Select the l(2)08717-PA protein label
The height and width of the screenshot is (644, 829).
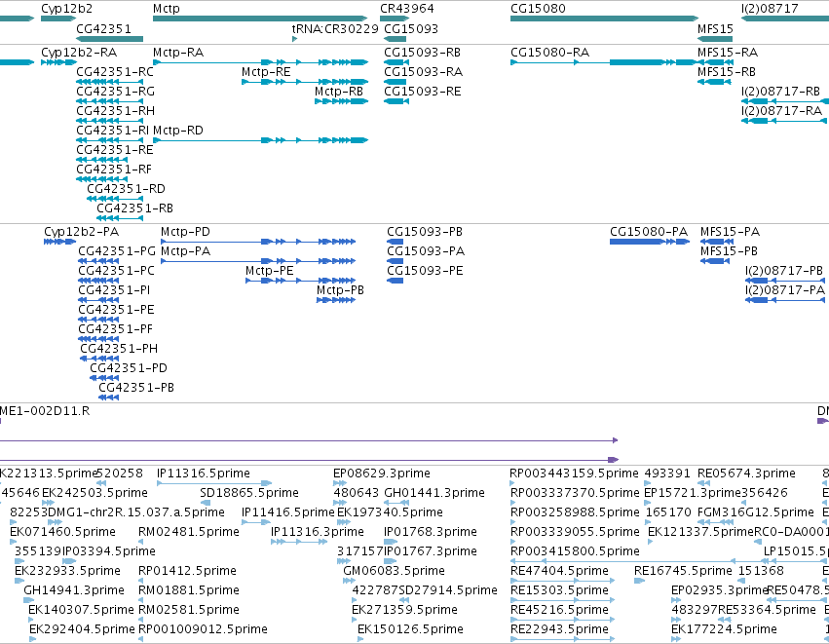(785, 290)
